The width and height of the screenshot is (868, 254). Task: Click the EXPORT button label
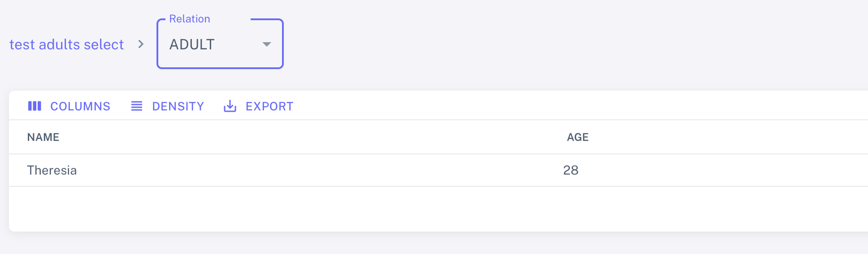click(269, 106)
